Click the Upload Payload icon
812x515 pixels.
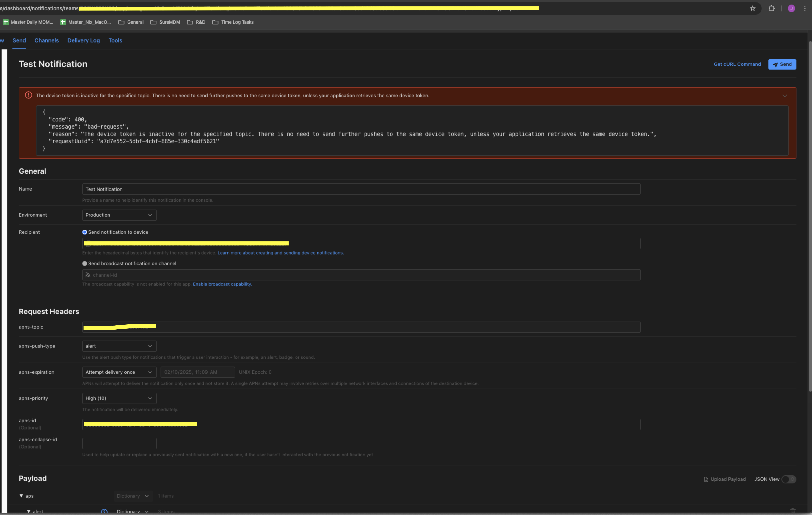click(x=706, y=479)
